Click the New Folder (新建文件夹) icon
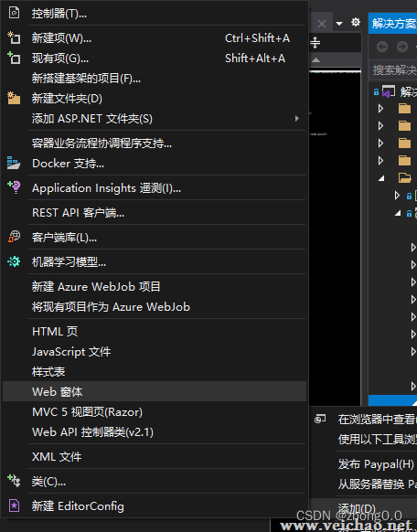Image resolution: width=417 pixels, height=532 pixels. point(14,98)
